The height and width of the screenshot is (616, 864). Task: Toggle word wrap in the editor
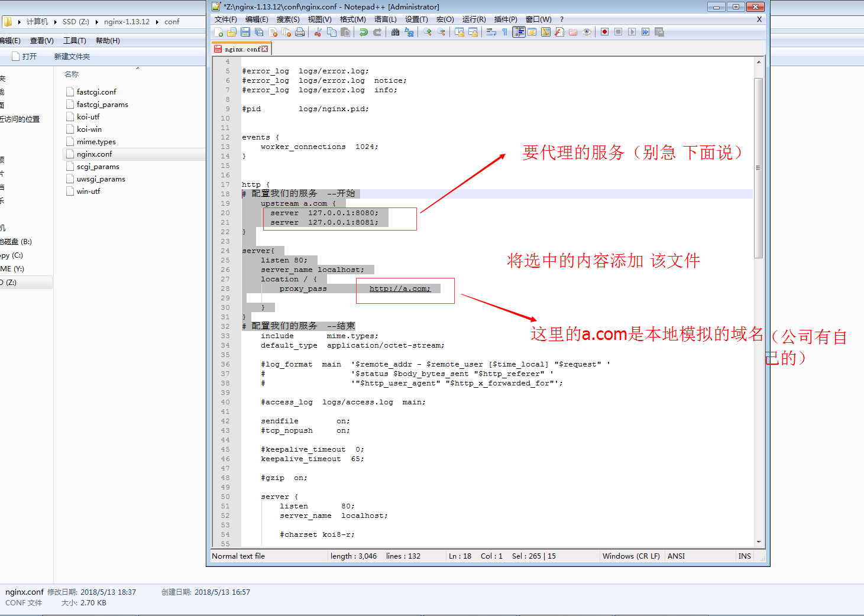(x=491, y=32)
